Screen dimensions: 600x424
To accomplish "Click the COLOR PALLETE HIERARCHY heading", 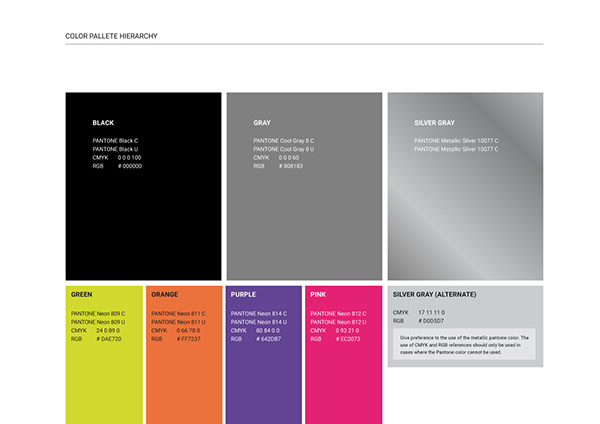I will coord(111,36).
